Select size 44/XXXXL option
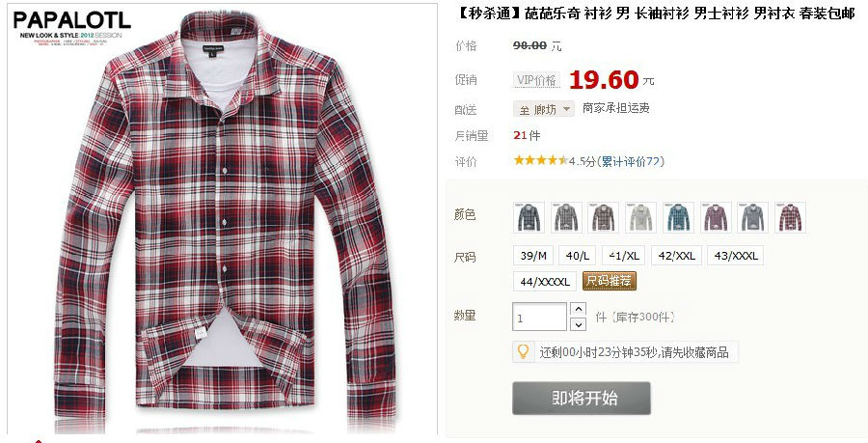This screenshot has width=868, height=443. [545, 281]
